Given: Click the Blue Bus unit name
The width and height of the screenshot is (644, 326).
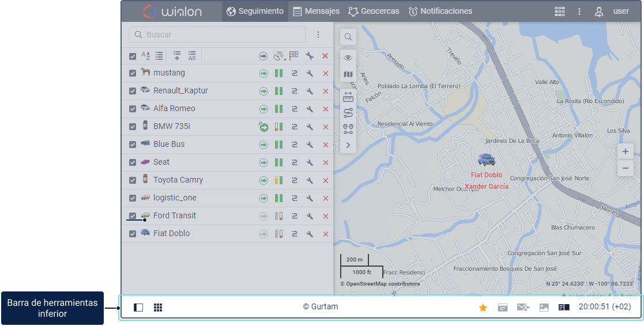Looking at the screenshot, I should pyautogui.click(x=169, y=144).
